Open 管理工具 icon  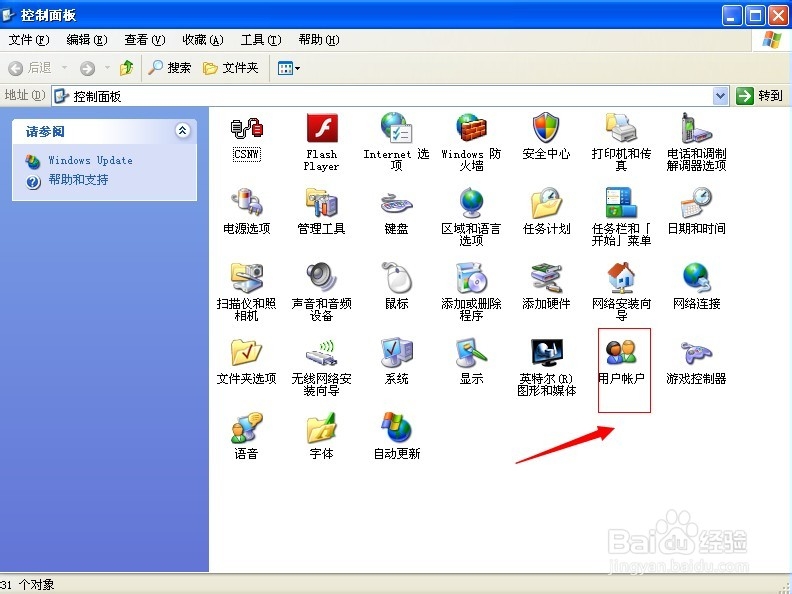click(x=321, y=203)
